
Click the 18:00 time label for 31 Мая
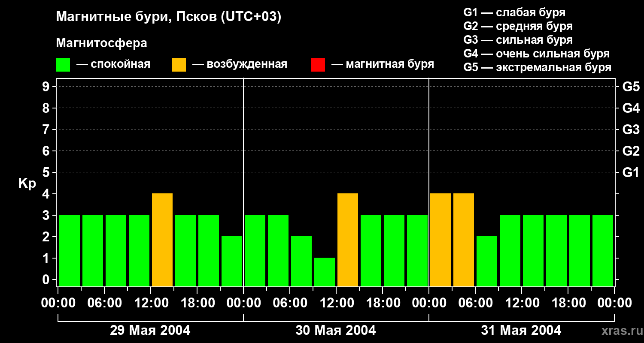click(568, 303)
